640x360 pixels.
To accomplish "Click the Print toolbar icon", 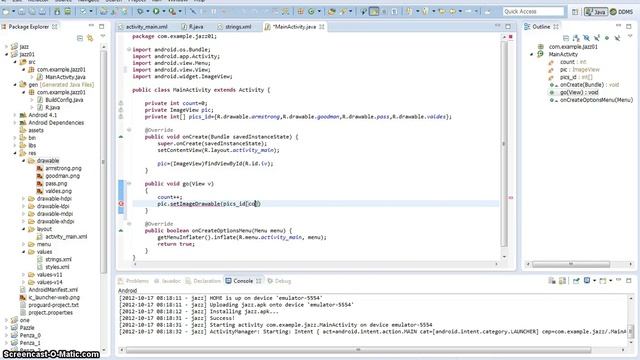I will 41,12.
